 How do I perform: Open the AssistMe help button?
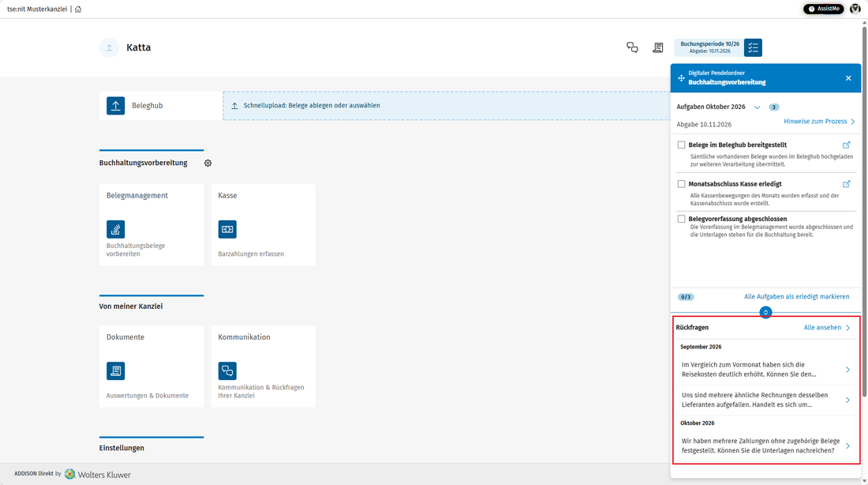pos(824,9)
